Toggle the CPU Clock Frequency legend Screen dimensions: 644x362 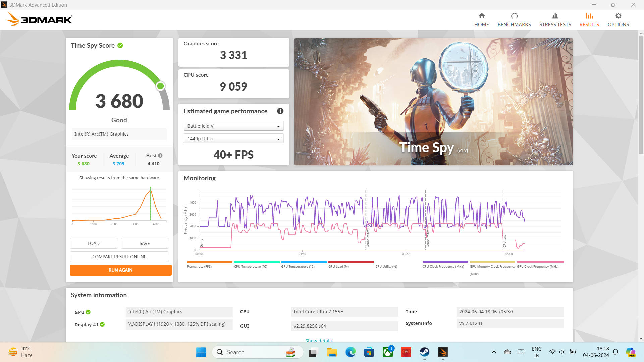pos(445,264)
